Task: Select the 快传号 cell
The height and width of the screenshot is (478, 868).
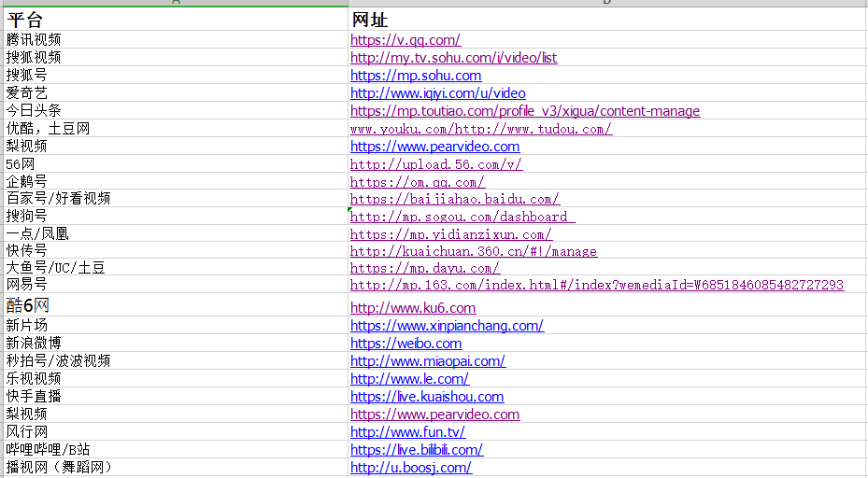Action: pos(176,250)
